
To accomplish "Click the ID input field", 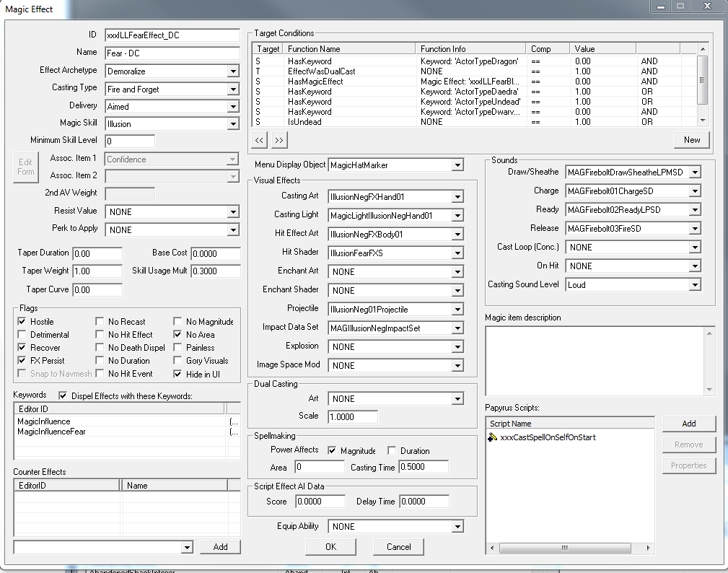I will click(x=172, y=35).
